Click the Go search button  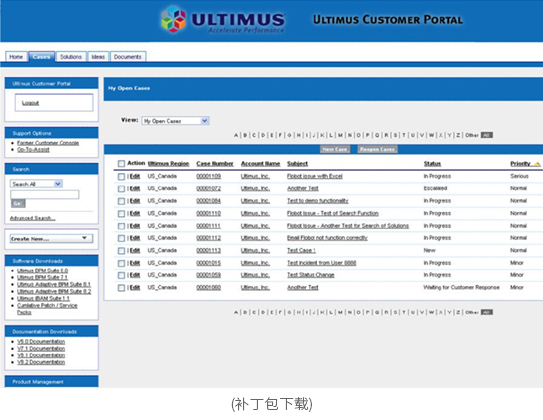tap(18, 204)
